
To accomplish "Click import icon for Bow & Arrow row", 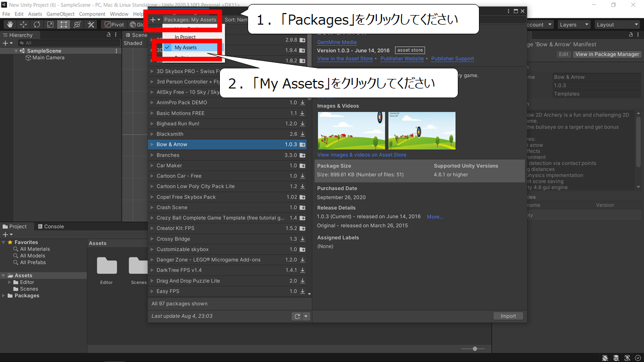I will point(302,145).
